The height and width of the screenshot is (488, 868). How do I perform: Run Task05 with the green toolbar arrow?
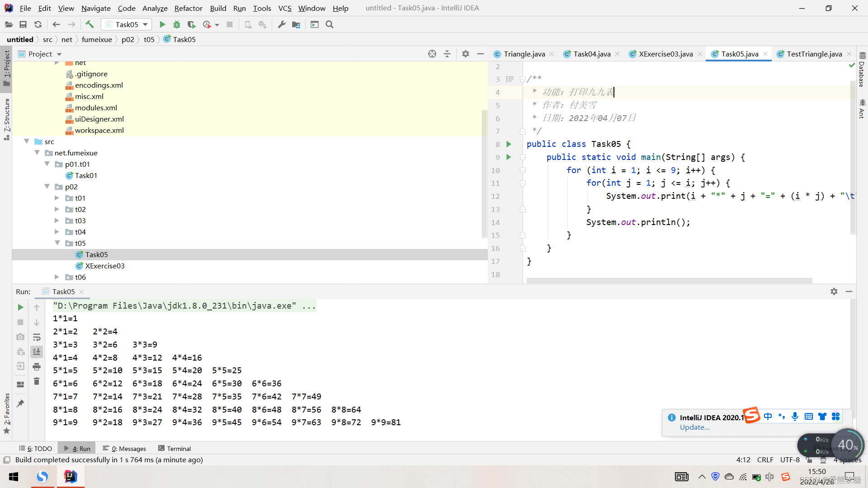point(162,24)
